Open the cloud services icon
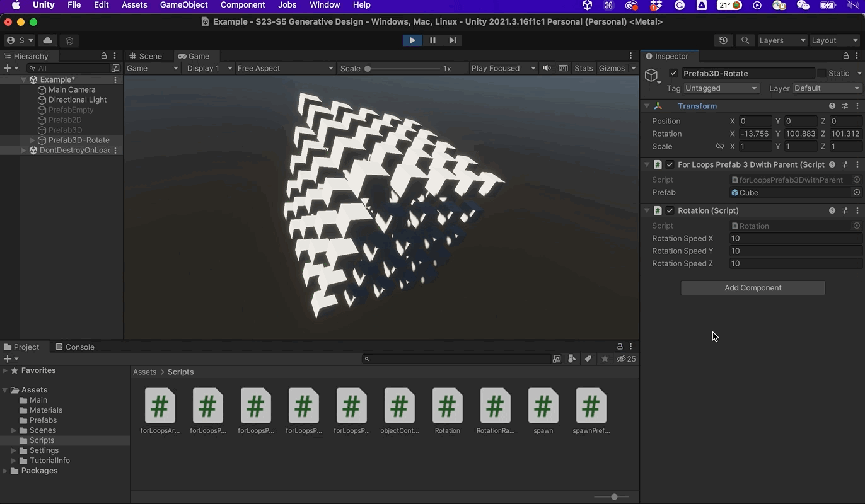Screen dimensions: 865x504 pos(47,40)
